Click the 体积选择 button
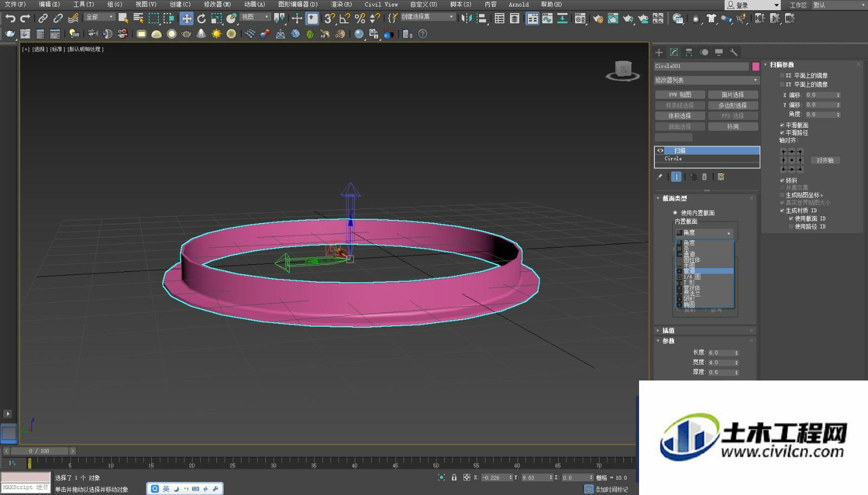The height and width of the screenshot is (495, 868). [x=680, y=116]
